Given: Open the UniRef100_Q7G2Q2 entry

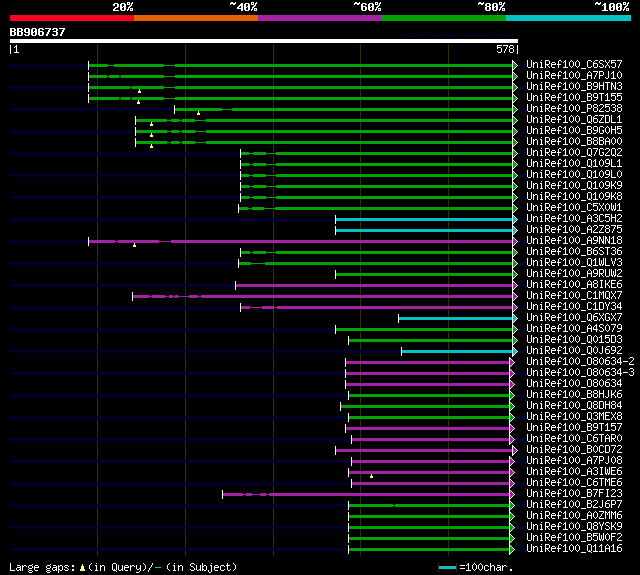Looking at the screenshot, I should coord(574,153).
